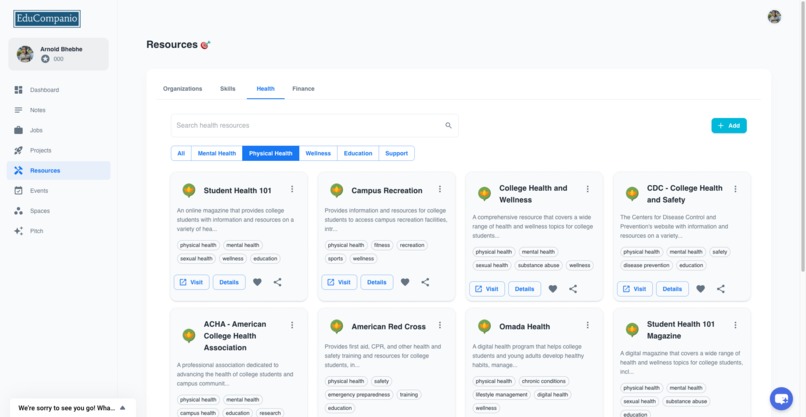Select the Mental Health filter
806x417 pixels.
click(217, 153)
